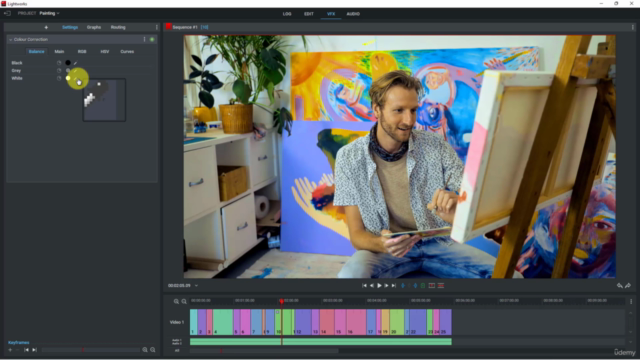Screen dimensions: 640x360
Task: Open the Grey colour swatch
Action: [68, 71]
